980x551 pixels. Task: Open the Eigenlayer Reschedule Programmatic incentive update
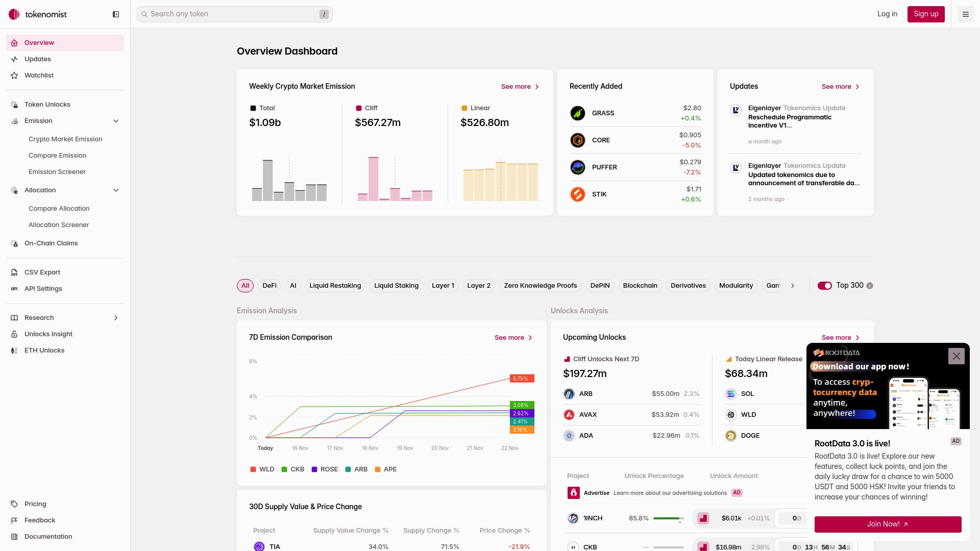(796, 124)
